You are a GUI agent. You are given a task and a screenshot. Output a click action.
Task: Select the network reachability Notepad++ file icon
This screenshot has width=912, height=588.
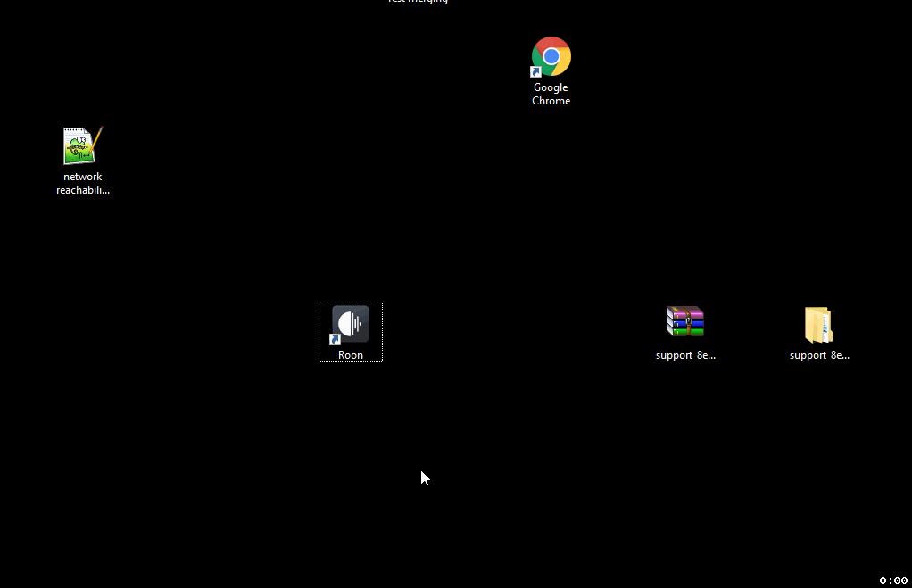[x=83, y=145]
